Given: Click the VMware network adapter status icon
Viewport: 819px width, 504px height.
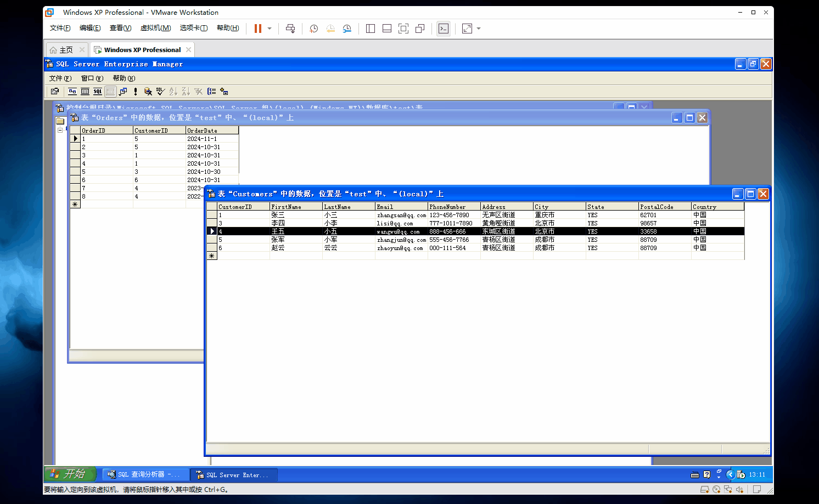Looking at the screenshot, I should click(728, 490).
